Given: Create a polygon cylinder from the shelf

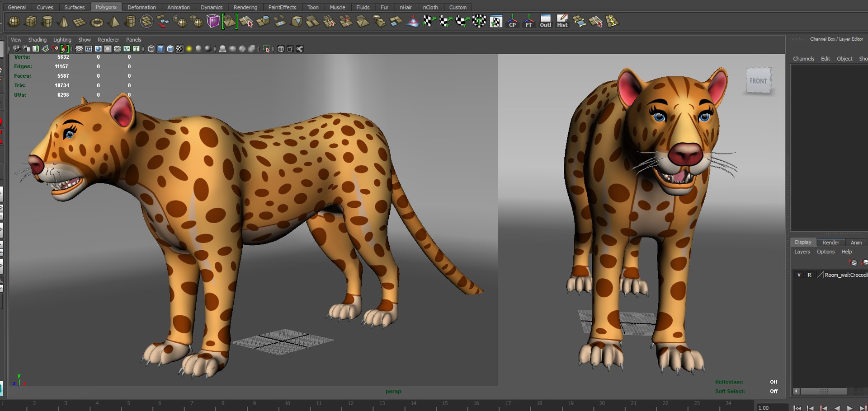Looking at the screenshot, I should tap(47, 21).
